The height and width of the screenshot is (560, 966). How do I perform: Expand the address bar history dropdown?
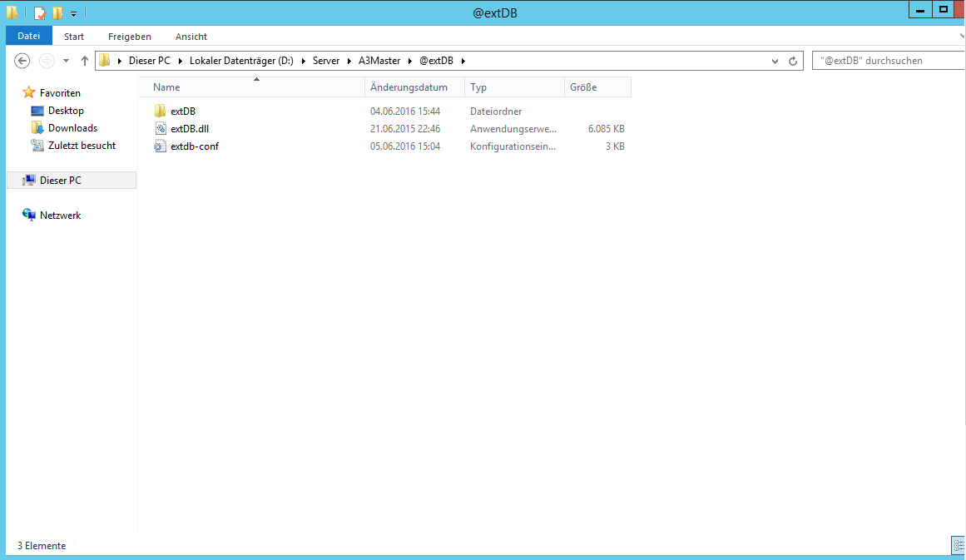coord(775,61)
